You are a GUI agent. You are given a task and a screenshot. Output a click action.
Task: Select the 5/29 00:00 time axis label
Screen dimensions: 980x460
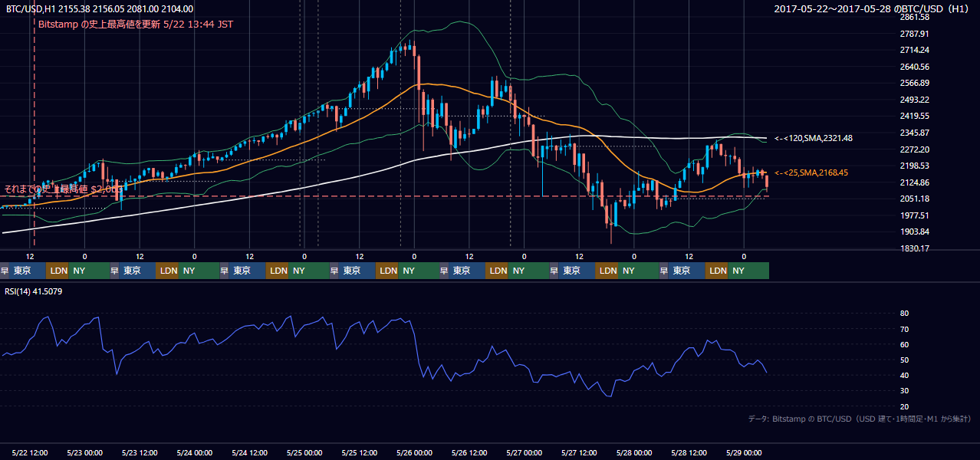click(743, 452)
